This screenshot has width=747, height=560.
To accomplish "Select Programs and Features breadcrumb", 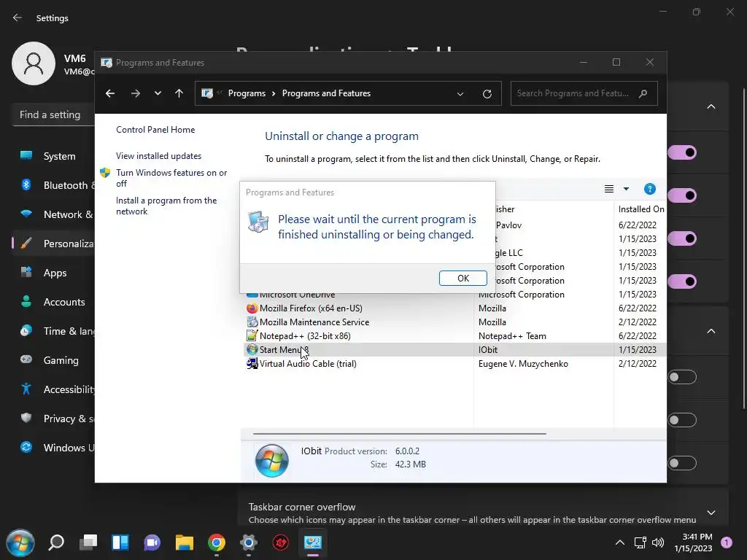I will coord(326,93).
